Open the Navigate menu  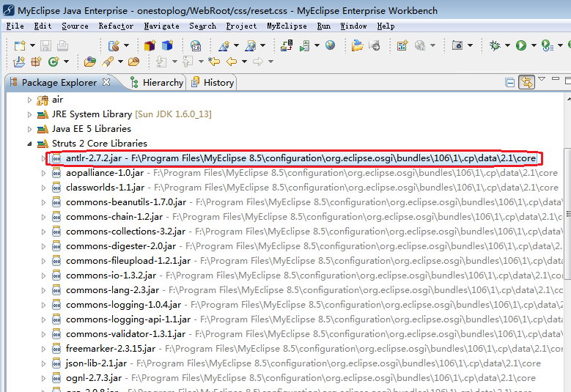(x=162, y=26)
